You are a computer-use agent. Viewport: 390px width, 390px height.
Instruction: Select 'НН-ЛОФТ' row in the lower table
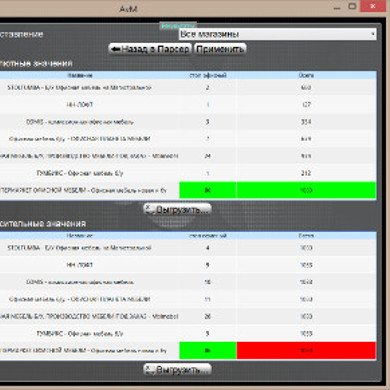pyautogui.click(x=79, y=265)
